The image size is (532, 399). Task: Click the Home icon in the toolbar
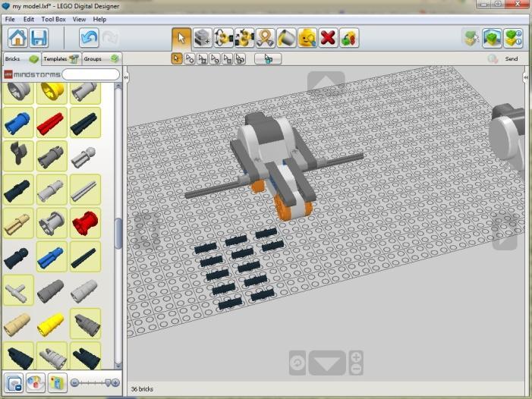(x=17, y=38)
